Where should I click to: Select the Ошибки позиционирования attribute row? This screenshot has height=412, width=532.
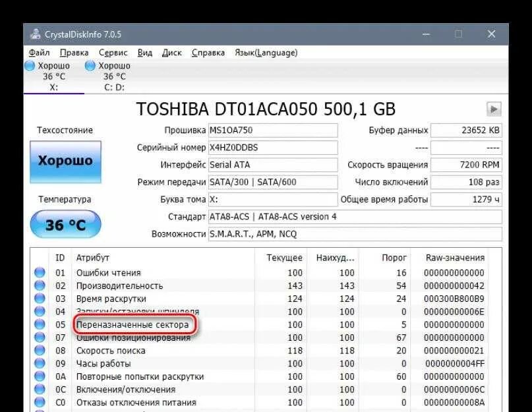pos(260,338)
